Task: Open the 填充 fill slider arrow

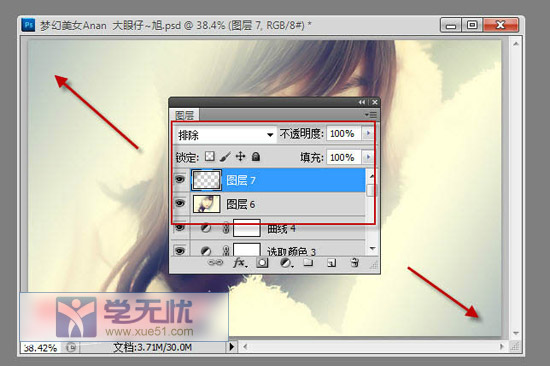Action: point(368,157)
